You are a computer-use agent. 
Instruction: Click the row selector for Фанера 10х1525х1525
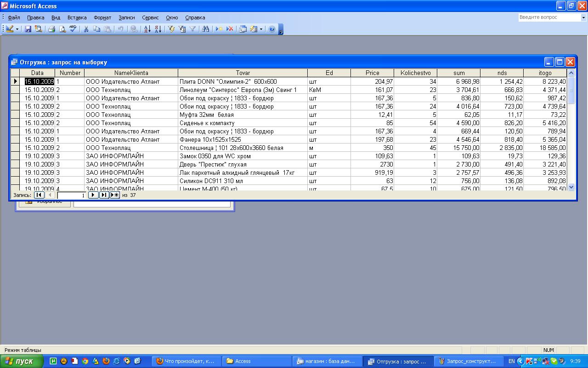pyautogui.click(x=15, y=139)
